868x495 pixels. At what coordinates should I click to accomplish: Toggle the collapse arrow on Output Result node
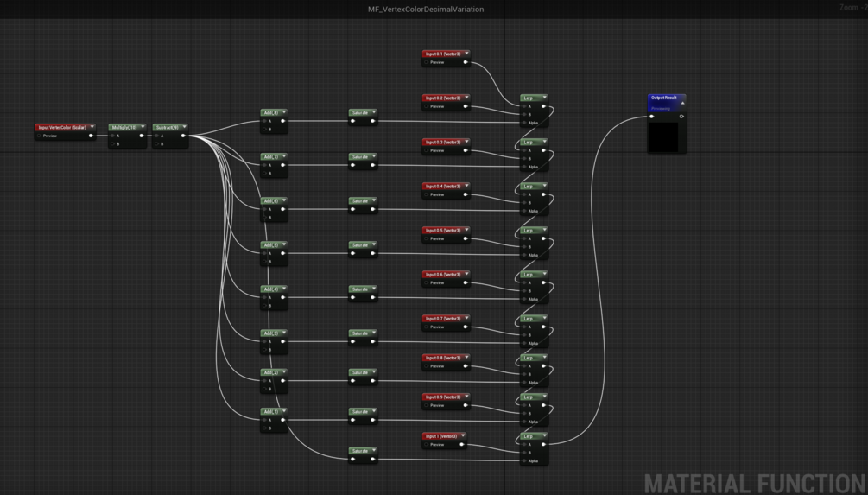click(x=682, y=103)
